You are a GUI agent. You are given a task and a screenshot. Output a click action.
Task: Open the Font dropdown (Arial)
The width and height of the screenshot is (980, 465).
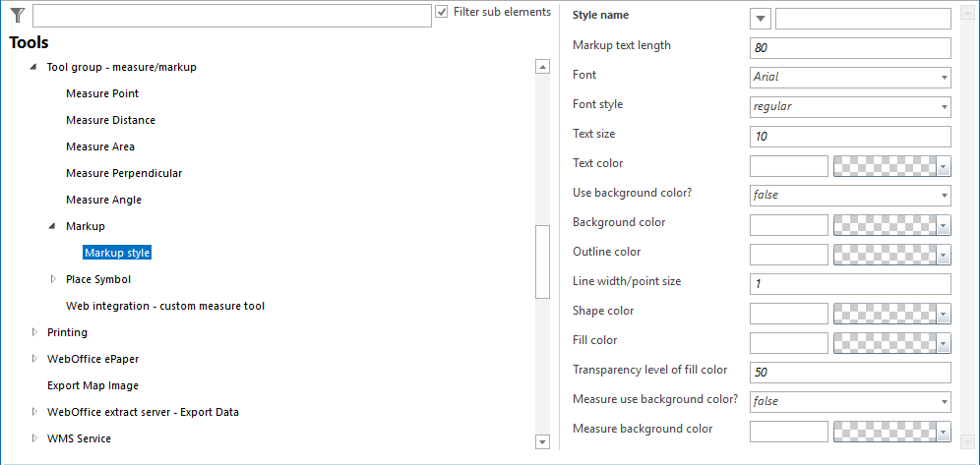(850, 78)
